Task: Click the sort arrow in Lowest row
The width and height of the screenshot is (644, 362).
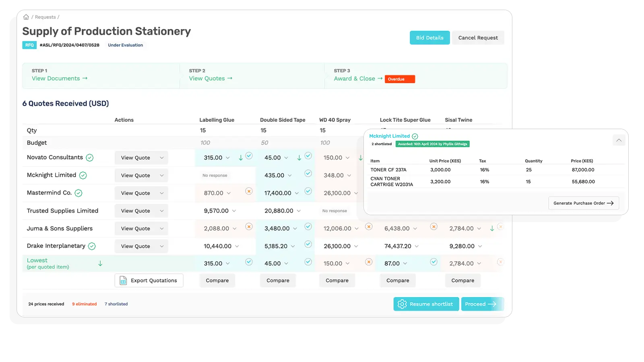Action: (100, 263)
